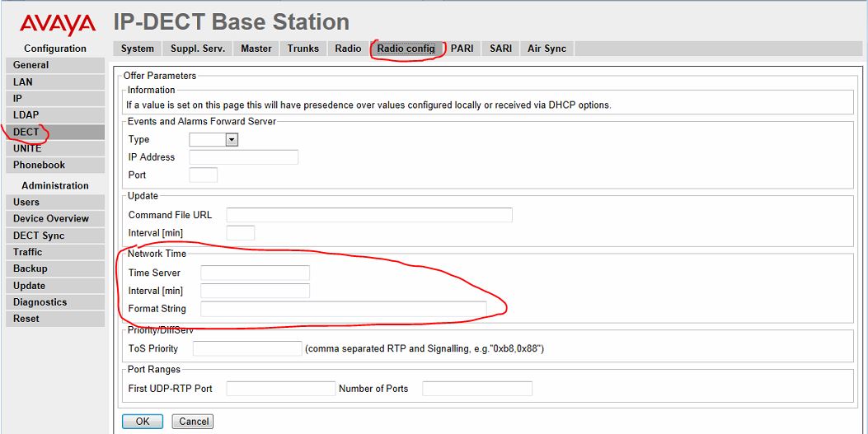Viewport: 868px width, 434px height.
Task: Click the DHCP precedence information text
Action: 368,105
